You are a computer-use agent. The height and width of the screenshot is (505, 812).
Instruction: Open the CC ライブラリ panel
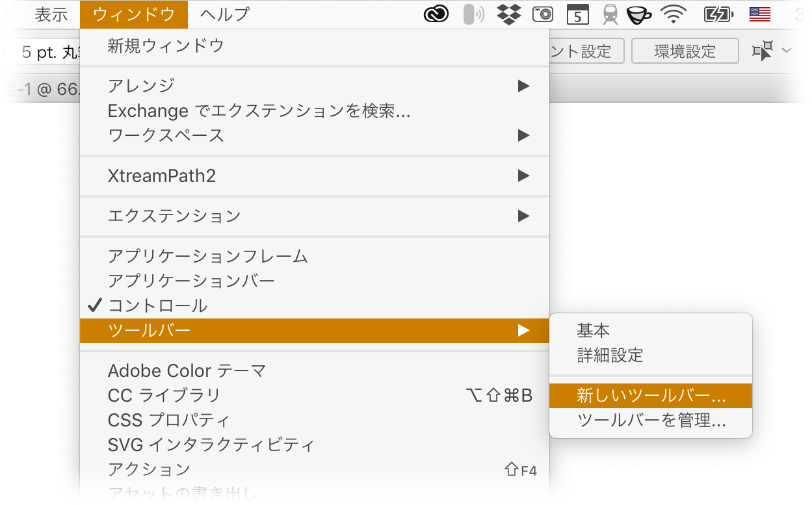(x=315, y=396)
